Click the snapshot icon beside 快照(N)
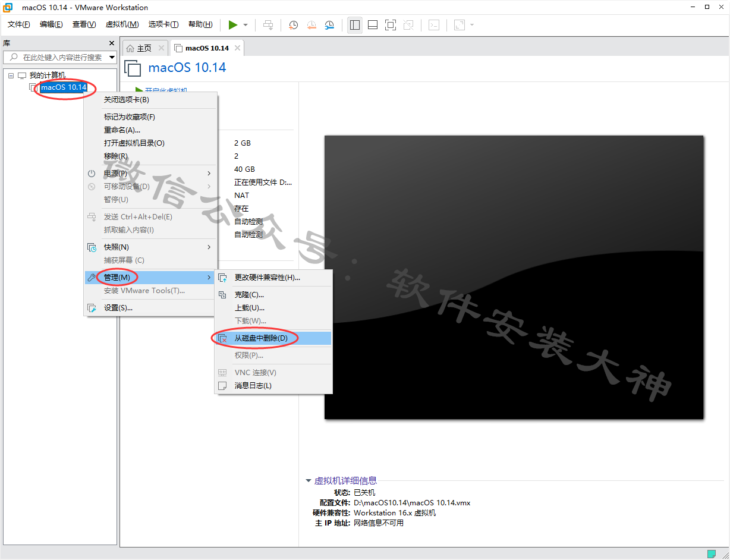The image size is (730, 560). [x=92, y=247]
